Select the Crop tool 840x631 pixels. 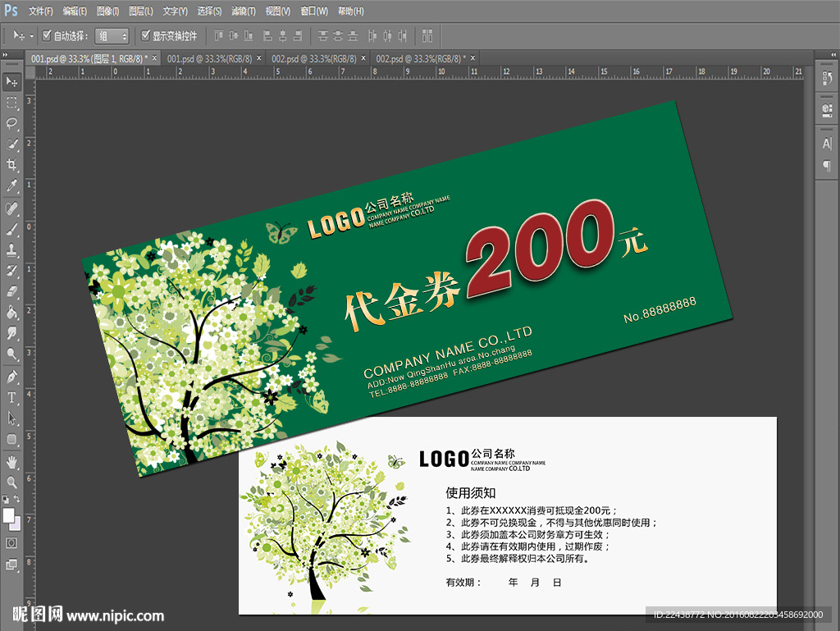tap(11, 165)
